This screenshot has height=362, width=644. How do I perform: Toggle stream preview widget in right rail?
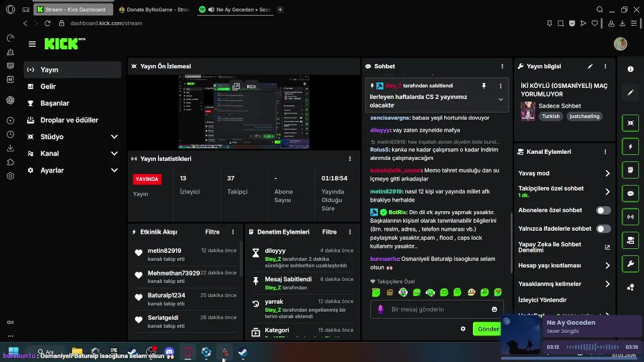click(630, 123)
